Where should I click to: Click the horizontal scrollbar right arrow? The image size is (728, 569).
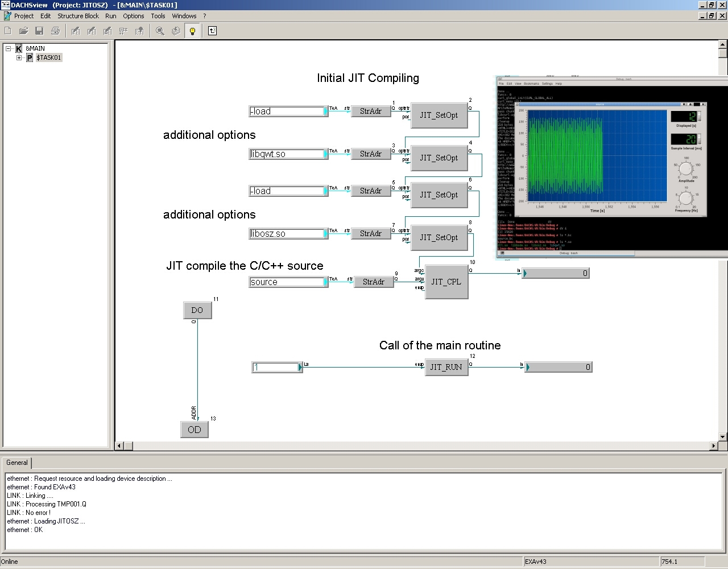click(x=714, y=447)
